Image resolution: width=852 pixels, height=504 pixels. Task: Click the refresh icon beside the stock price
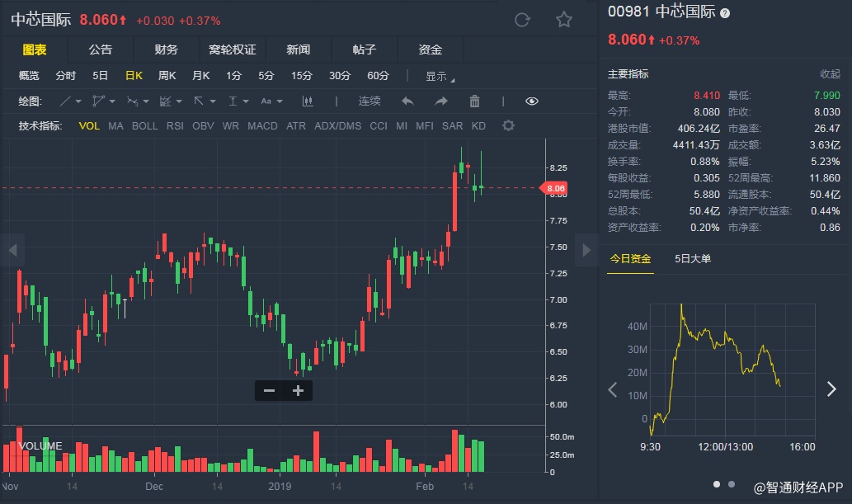pyautogui.click(x=522, y=20)
